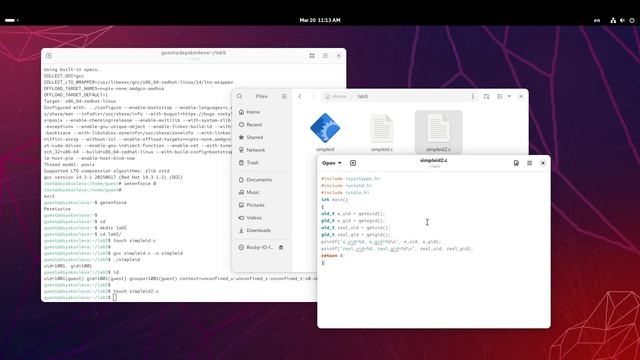Expand the view options dropdown in Files
This screenshot has height=360, width=640.
coord(509,96)
